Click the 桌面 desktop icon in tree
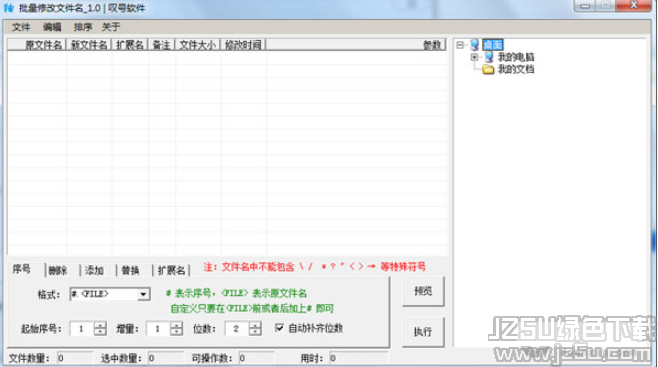The image size is (658, 367). click(475, 44)
